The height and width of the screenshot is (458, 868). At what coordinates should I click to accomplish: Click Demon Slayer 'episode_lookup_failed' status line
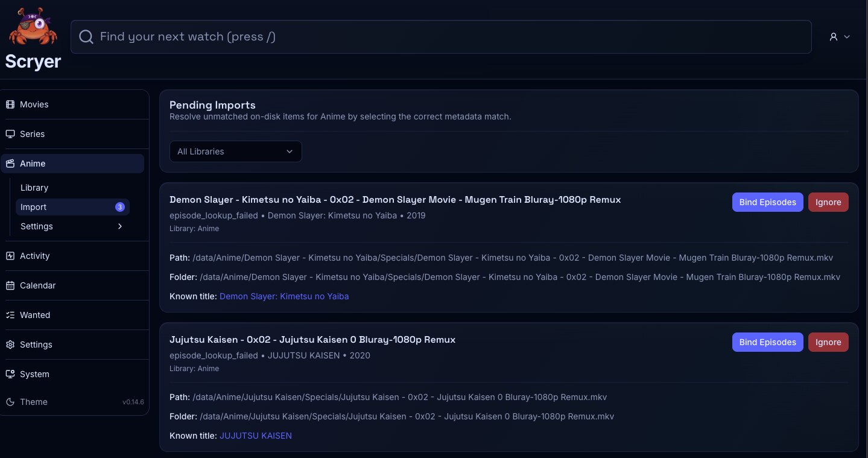(297, 215)
